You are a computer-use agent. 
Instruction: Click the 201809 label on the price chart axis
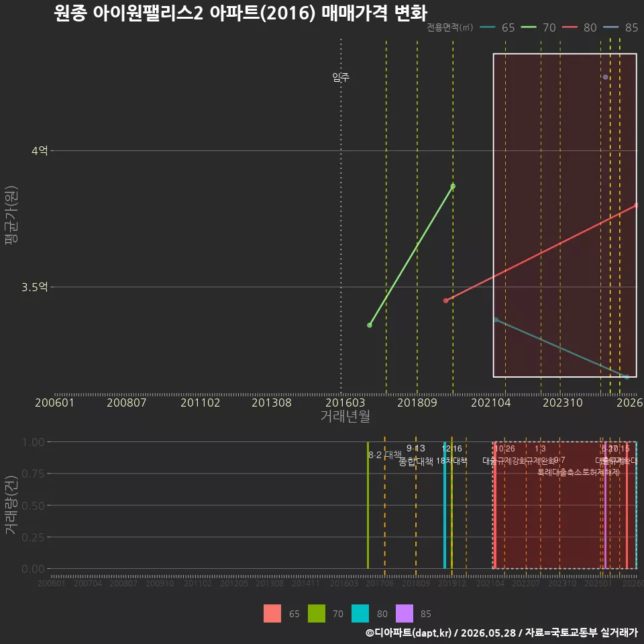417,402
